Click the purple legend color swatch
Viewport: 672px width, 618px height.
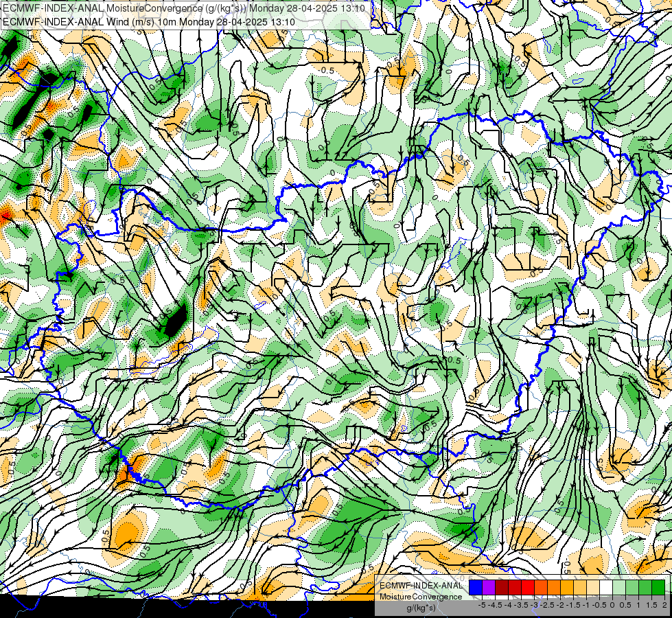pyautogui.click(x=489, y=587)
